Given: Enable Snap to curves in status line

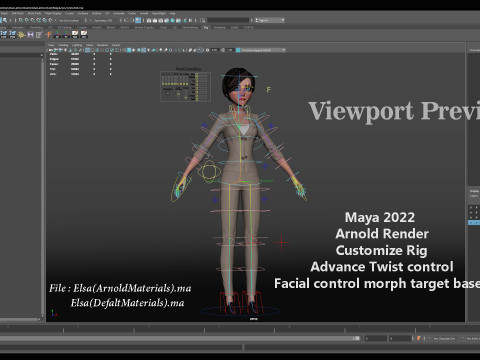Looking at the screenshot, I should point(27,20).
